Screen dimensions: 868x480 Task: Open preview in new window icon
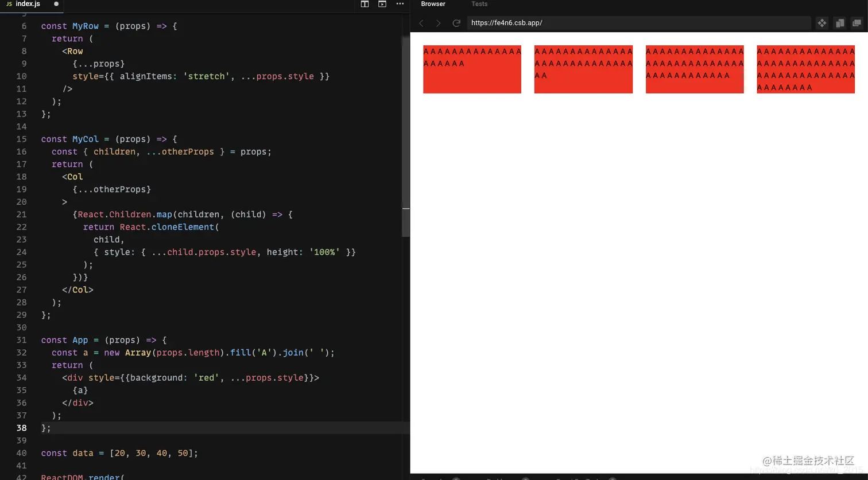857,23
